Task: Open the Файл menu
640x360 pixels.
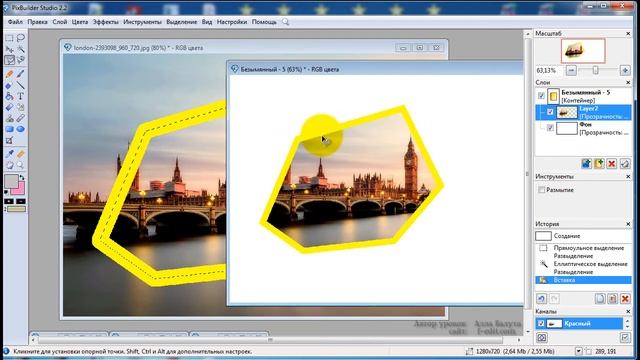Action: pyautogui.click(x=15, y=22)
